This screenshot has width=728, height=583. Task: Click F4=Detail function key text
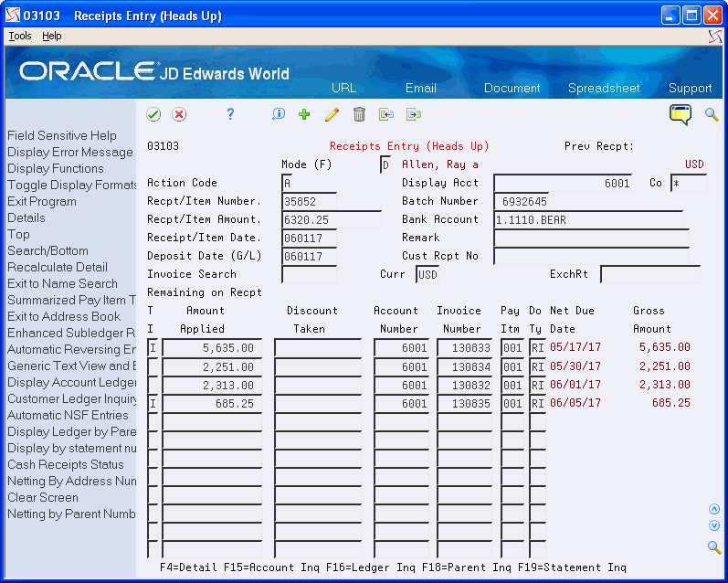pyautogui.click(x=188, y=567)
